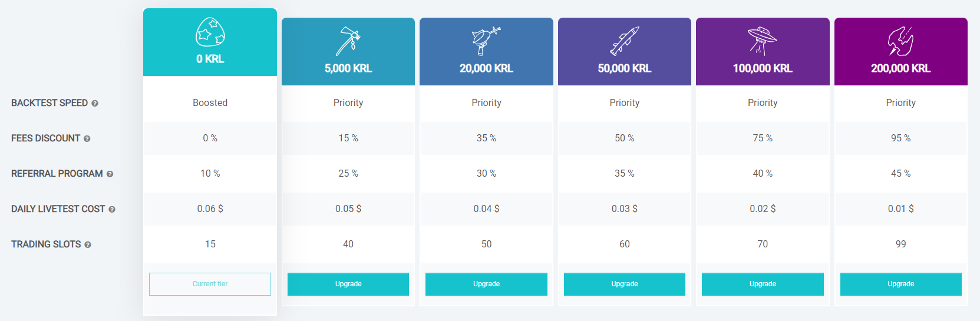Viewport: 980px width, 321px height.
Task: Click the Current tier button
Action: coord(210,284)
